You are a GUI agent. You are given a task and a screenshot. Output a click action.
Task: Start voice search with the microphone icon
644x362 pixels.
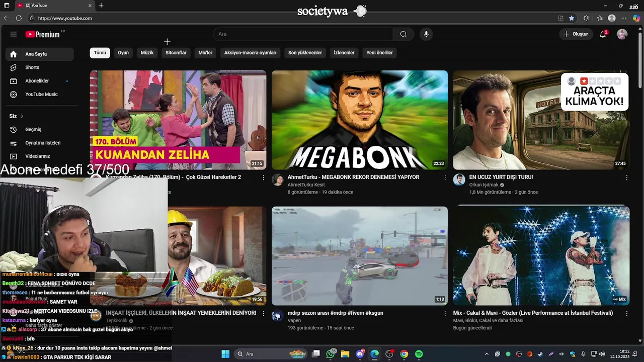[x=426, y=34]
